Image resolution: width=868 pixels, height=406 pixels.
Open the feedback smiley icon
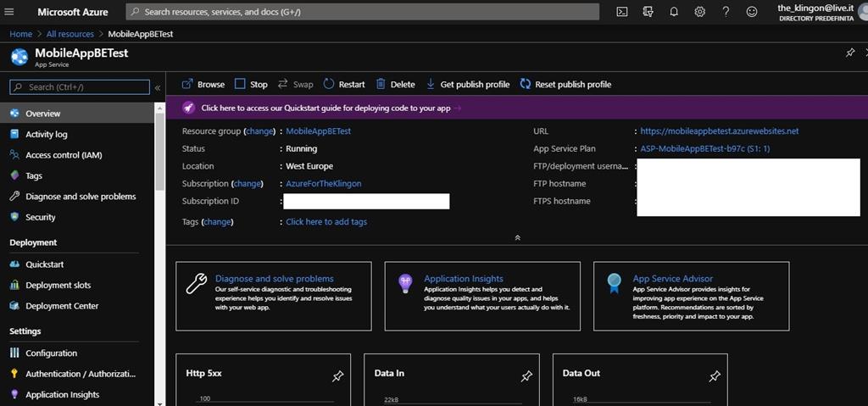[x=751, y=12]
